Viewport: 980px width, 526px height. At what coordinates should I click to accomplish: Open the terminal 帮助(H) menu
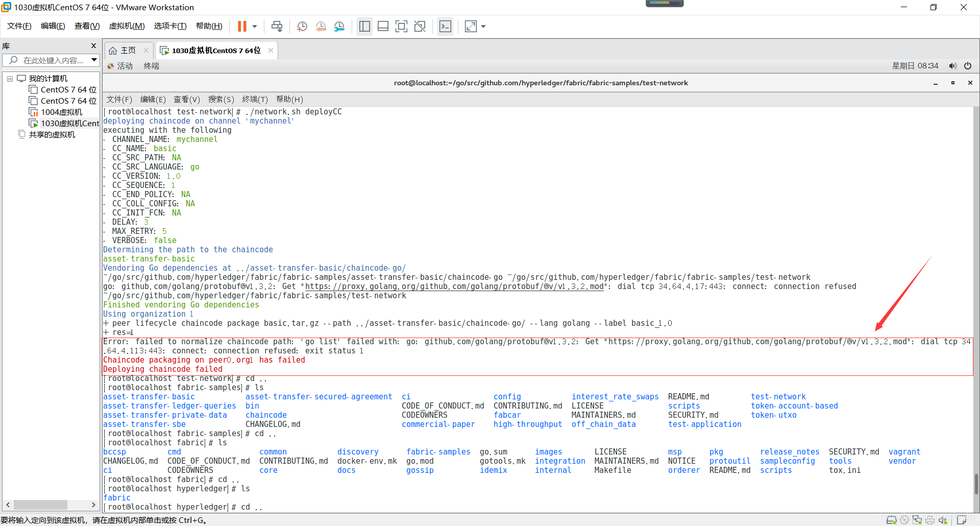click(x=289, y=100)
